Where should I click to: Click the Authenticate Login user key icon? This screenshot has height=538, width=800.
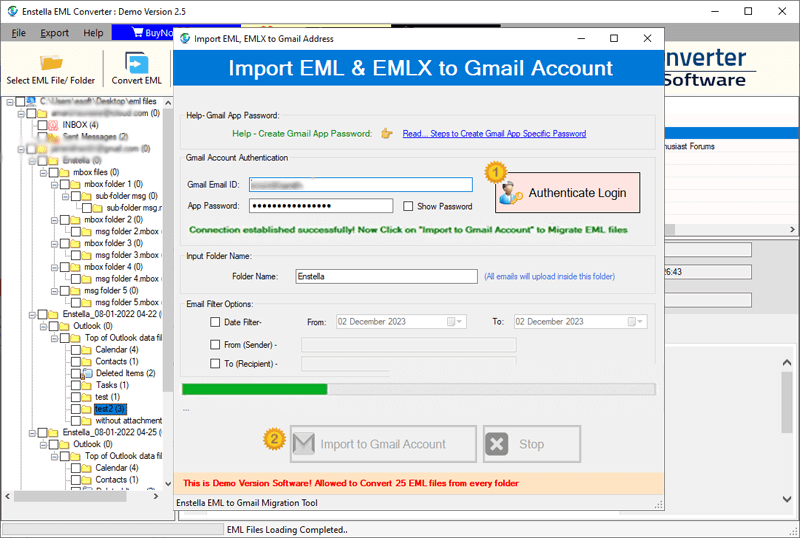511,193
